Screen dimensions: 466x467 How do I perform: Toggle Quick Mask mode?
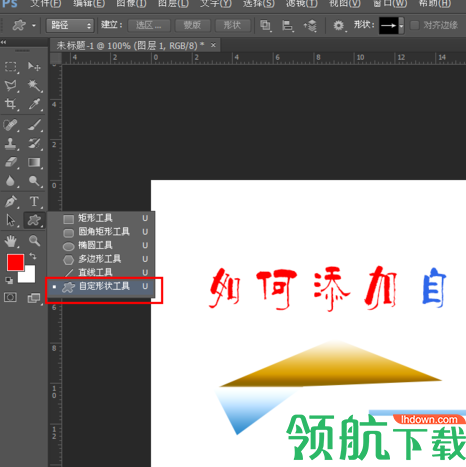tap(10, 297)
